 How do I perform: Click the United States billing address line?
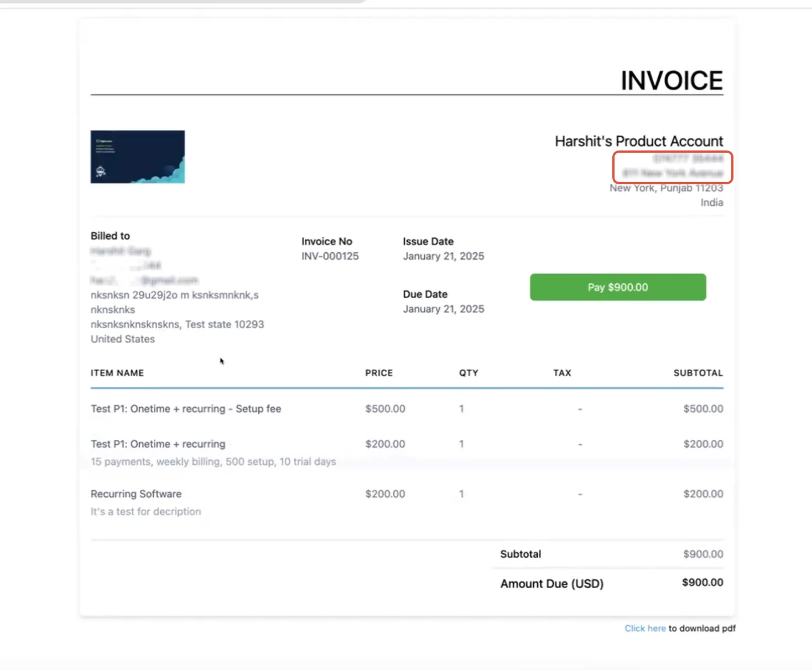click(123, 339)
